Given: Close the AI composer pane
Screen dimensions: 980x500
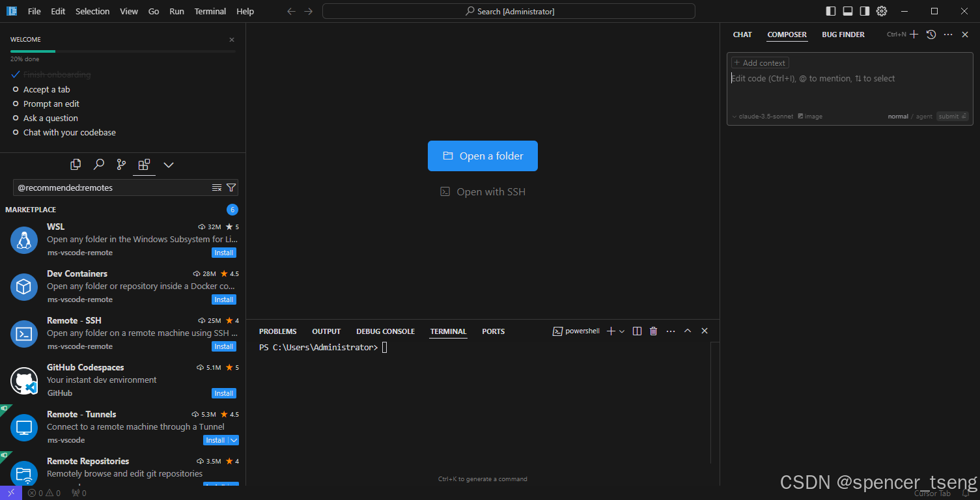Looking at the screenshot, I should click(965, 35).
